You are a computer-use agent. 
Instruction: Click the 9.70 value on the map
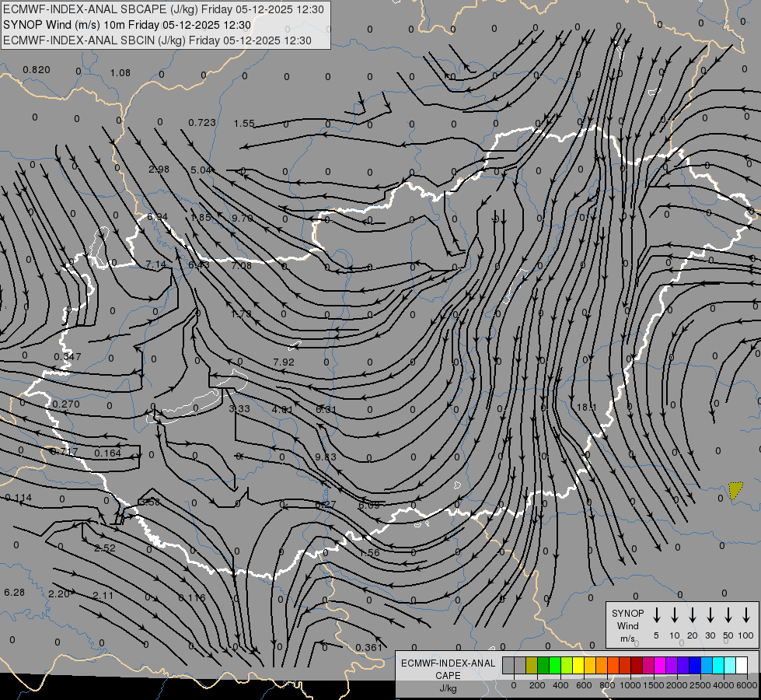[x=243, y=218]
